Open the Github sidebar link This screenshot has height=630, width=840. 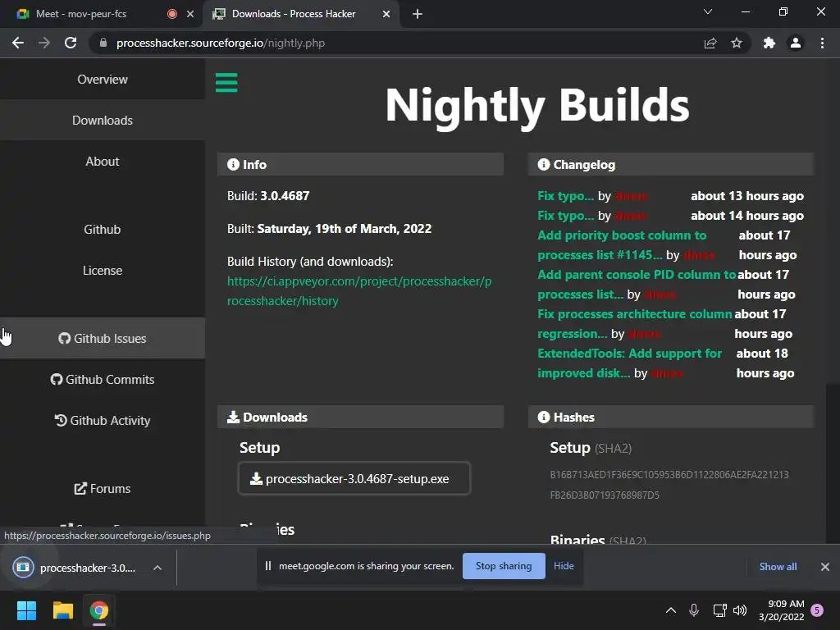tap(103, 230)
